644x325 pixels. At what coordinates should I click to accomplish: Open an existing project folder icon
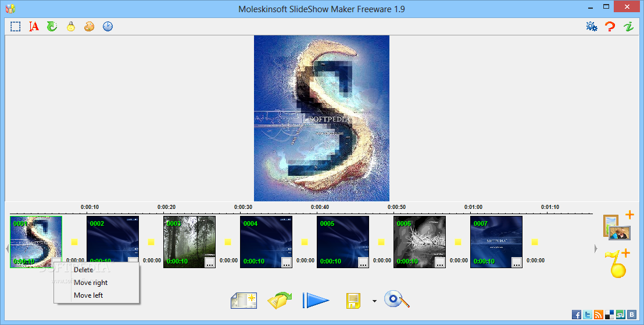click(280, 301)
